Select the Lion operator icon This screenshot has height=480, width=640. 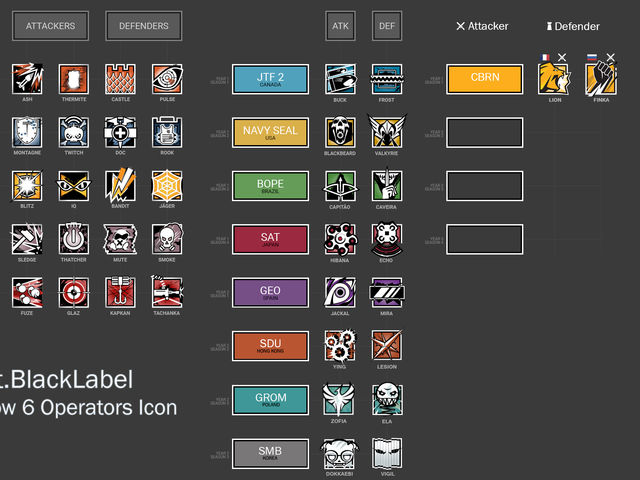tap(554, 79)
